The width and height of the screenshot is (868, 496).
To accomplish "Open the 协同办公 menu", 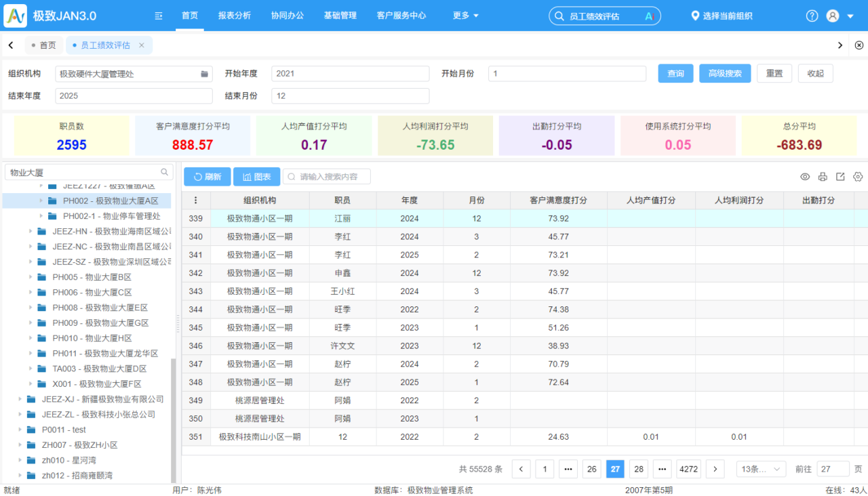I will point(288,16).
